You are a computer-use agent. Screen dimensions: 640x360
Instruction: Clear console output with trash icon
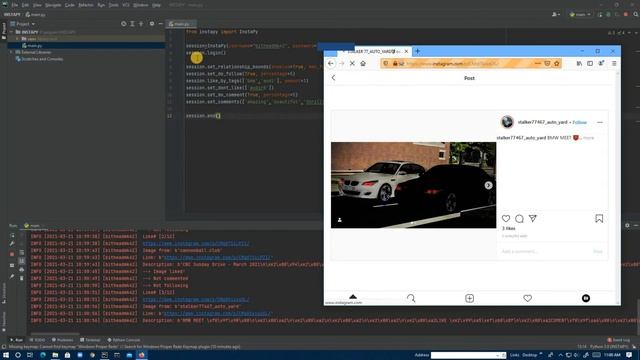point(22,278)
